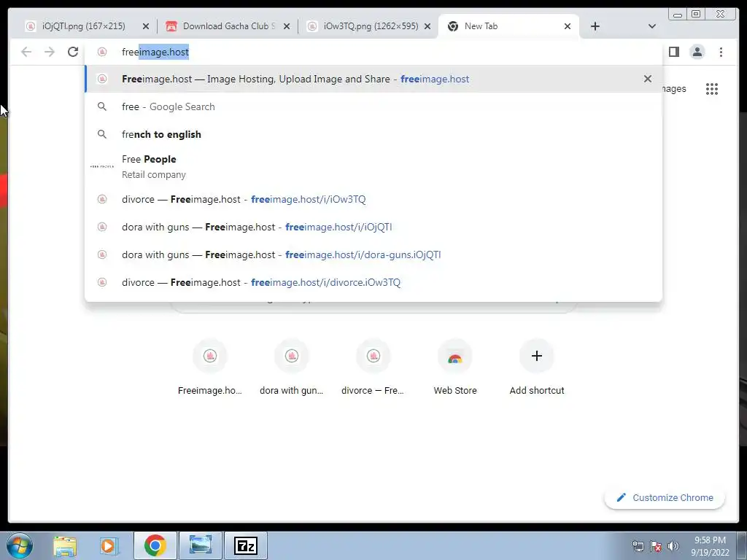Click the Customize Chrome button
Viewport: 747px width, 560px height.
tap(665, 497)
